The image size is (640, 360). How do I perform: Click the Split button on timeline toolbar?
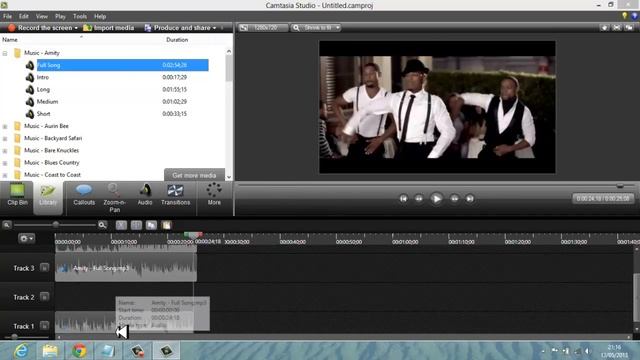click(x=136, y=225)
